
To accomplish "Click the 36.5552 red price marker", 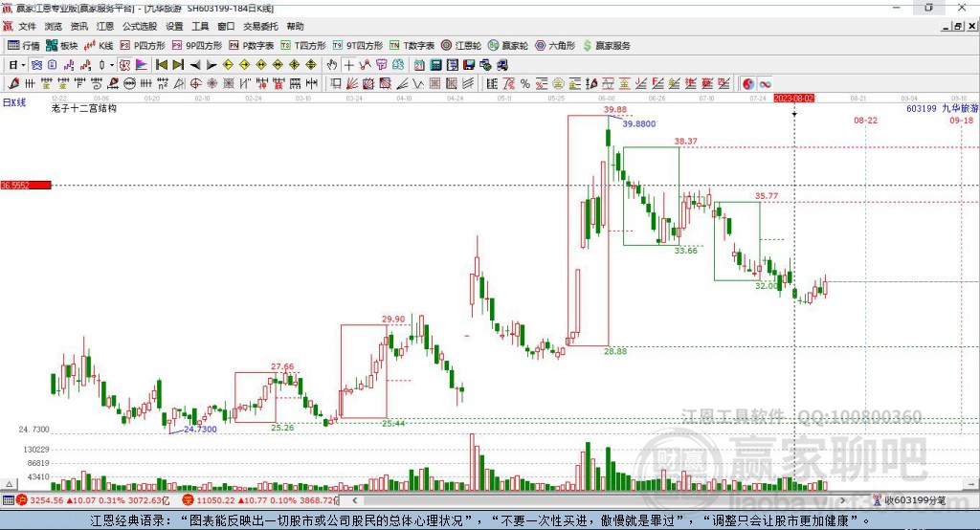I will pyautogui.click(x=26, y=185).
